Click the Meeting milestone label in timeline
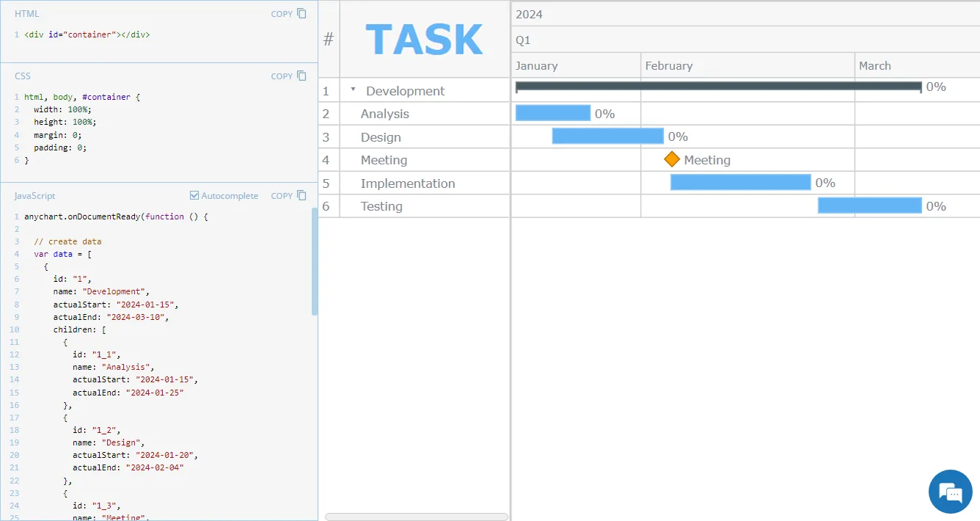 pos(707,160)
